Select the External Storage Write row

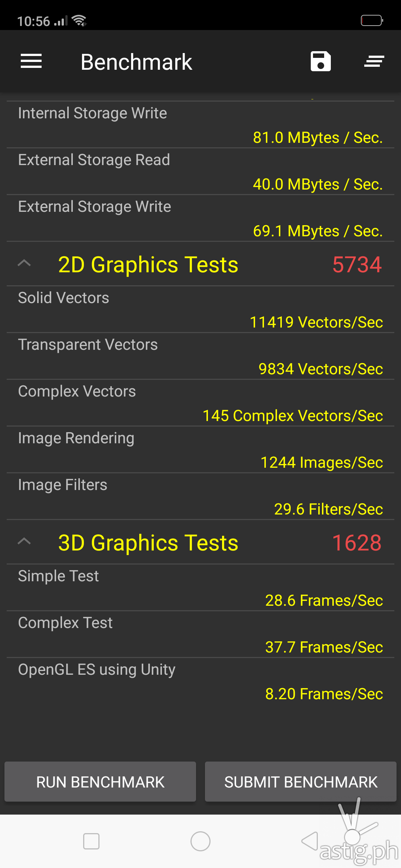coord(200,218)
